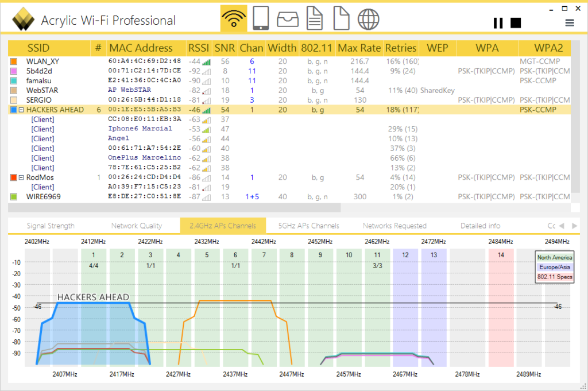Screen dimensions: 588x391
Task: Stop the Wi-Fi capture
Action: pos(516,22)
